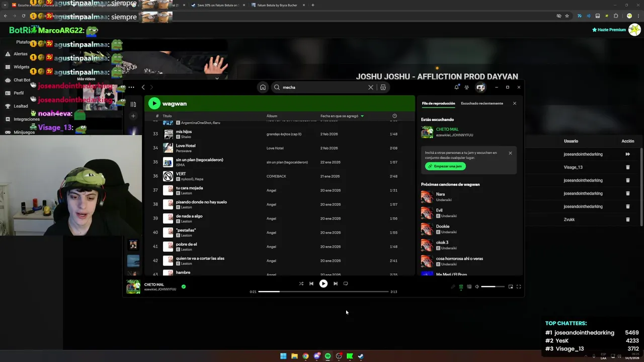The width and height of the screenshot is (644, 362).
Task: Open friend activity icon in Spotify
Action: click(467, 87)
